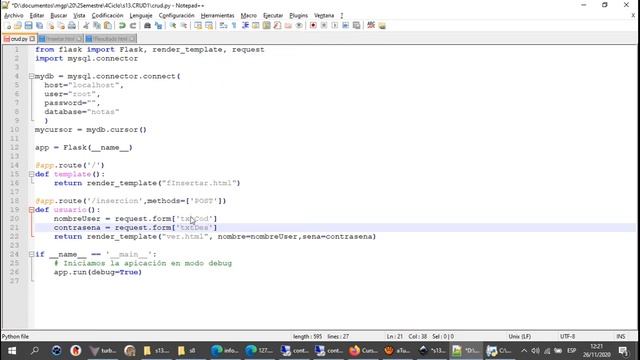Open the Ventana menu

pyautogui.click(x=324, y=16)
